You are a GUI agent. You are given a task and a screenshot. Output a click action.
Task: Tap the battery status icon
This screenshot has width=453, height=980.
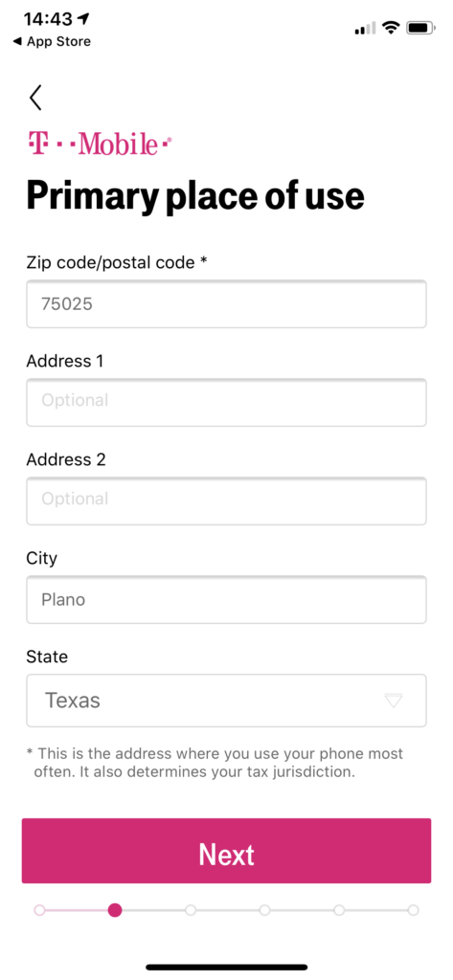(420, 28)
